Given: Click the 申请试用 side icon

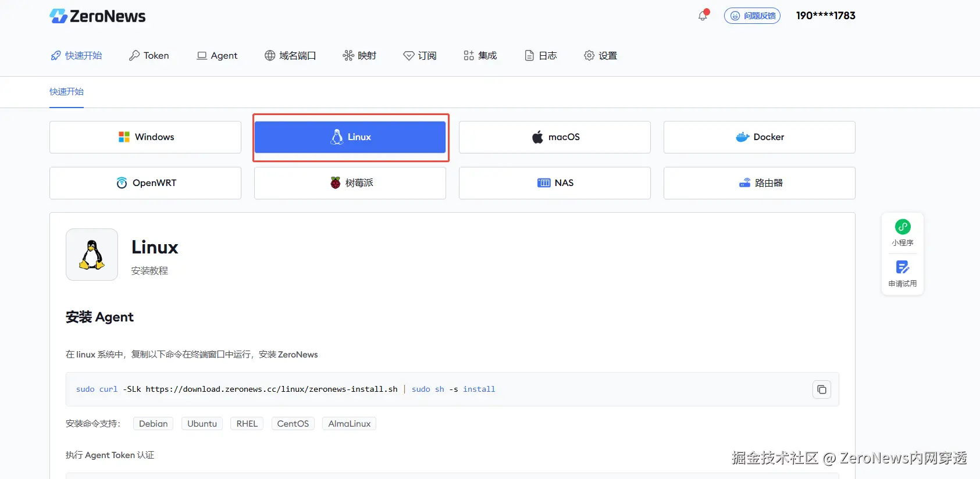Looking at the screenshot, I should click(903, 274).
